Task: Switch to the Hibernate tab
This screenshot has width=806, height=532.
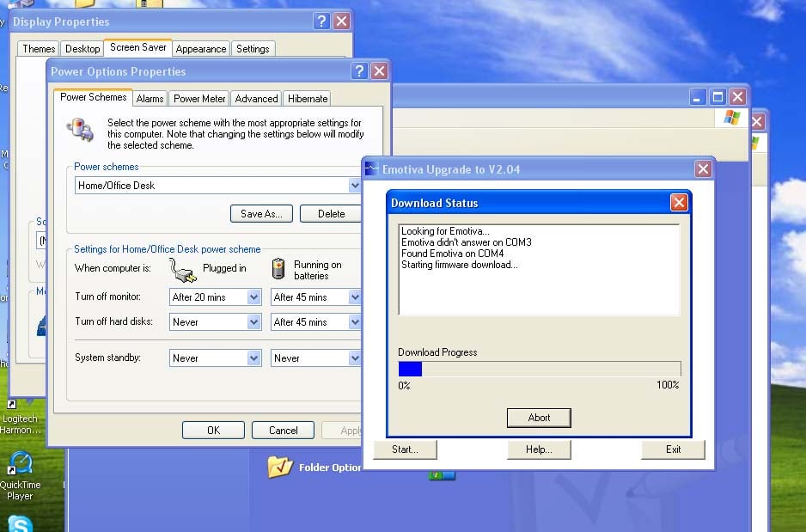Action: pos(308,99)
